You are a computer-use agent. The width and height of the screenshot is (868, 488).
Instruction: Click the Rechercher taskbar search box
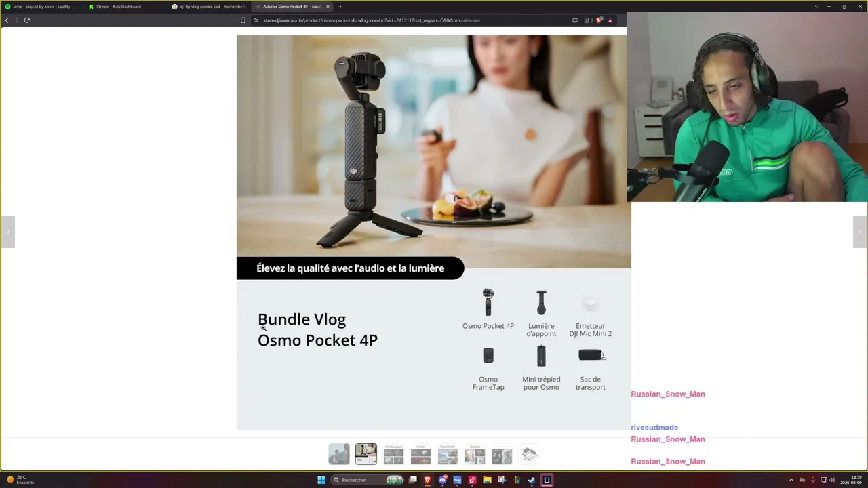point(367,480)
